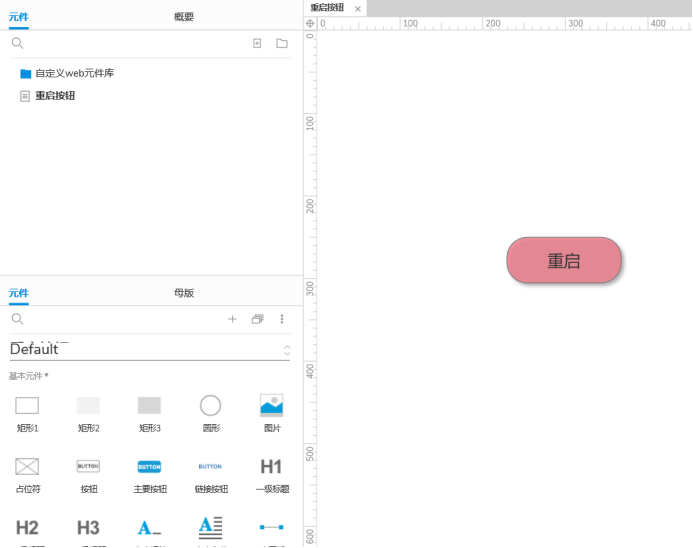Pick the 按钮 button widget
Viewport: 693px width, 548px height.
(x=88, y=475)
